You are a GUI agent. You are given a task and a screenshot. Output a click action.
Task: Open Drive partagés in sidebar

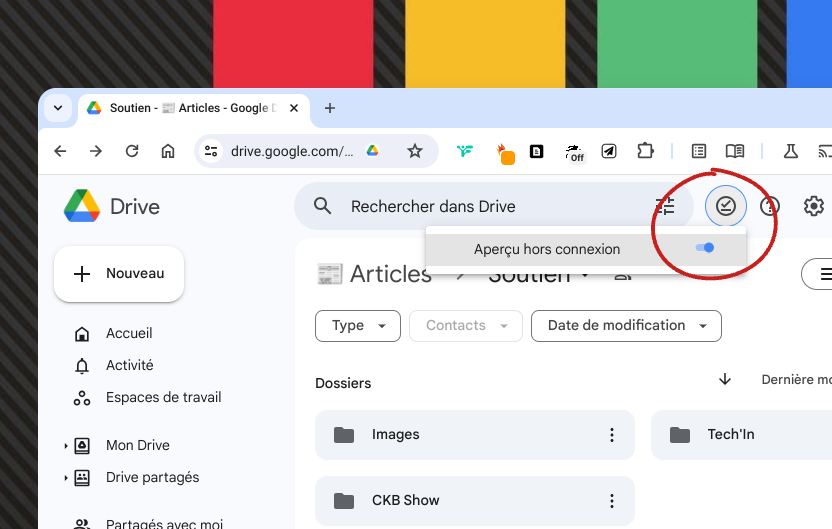pos(152,478)
